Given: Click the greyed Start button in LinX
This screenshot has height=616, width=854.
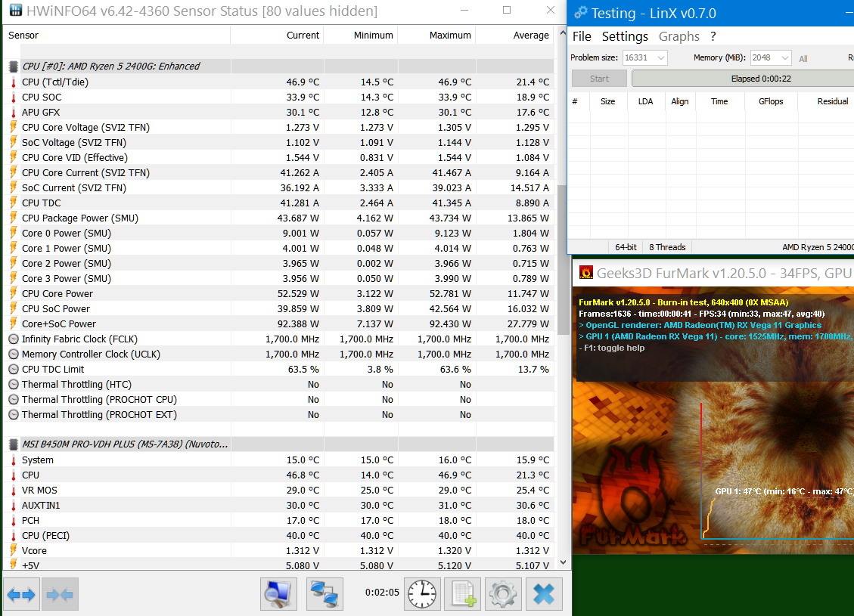Looking at the screenshot, I should pyautogui.click(x=599, y=79).
